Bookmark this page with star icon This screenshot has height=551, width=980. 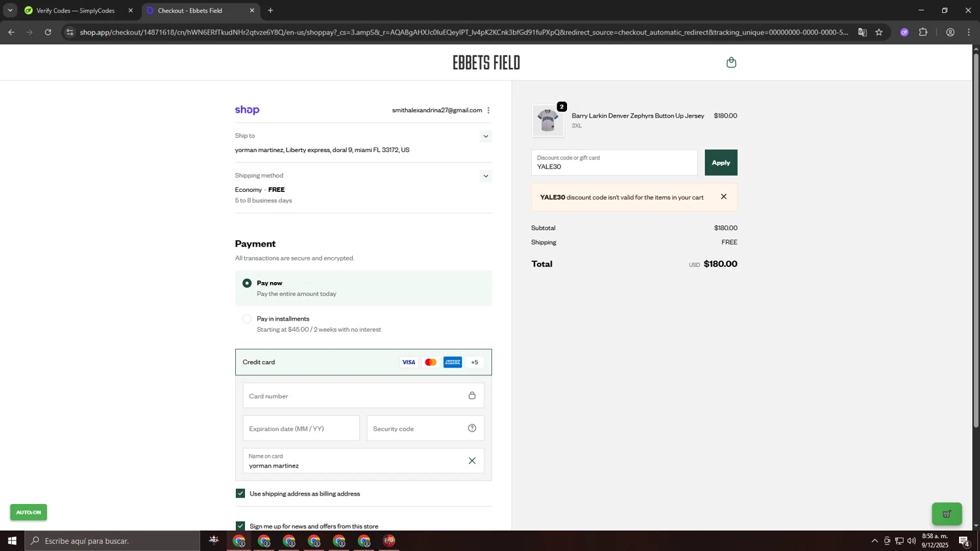click(x=879, y=32)
